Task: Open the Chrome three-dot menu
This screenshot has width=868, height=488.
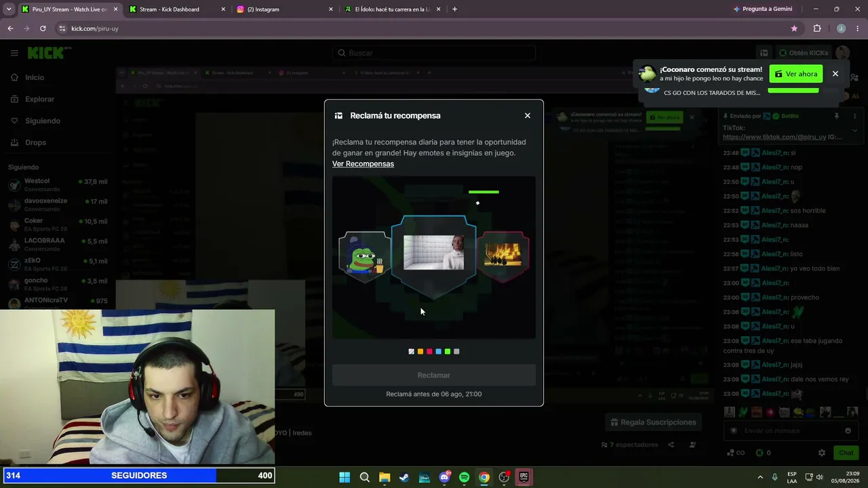Action: pos(858,28)
